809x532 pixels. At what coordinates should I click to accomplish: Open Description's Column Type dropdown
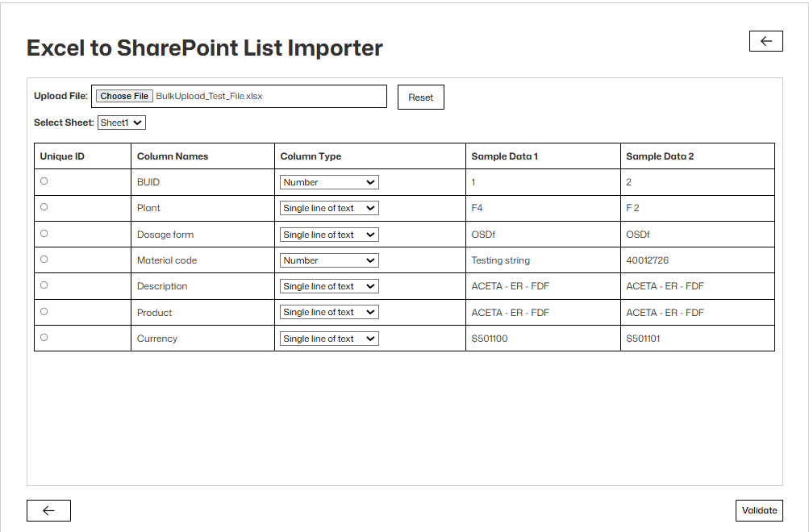[x=329, y=286]
